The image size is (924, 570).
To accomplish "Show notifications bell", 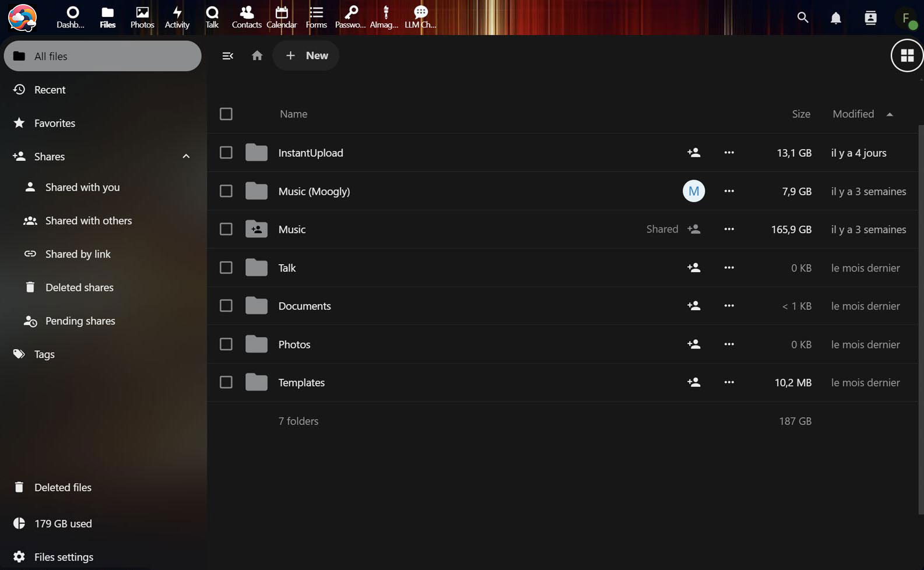I will click(836, 18).
